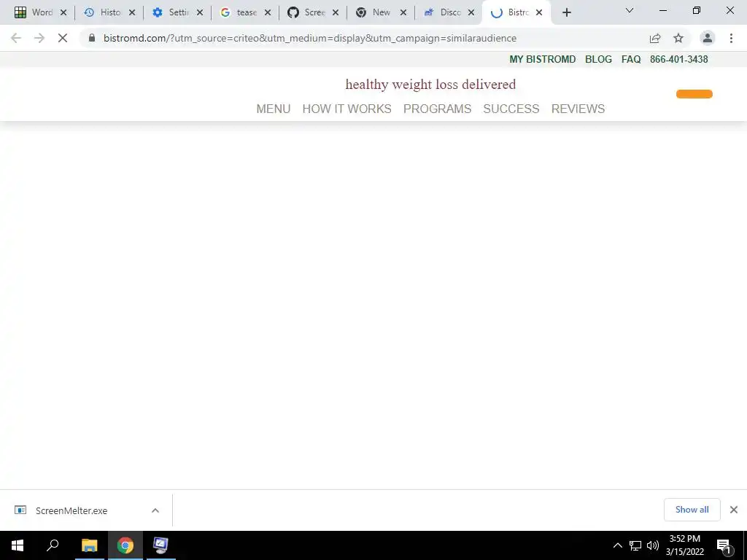
Task: Click the orange header button
Action: (x=694, y=94)
